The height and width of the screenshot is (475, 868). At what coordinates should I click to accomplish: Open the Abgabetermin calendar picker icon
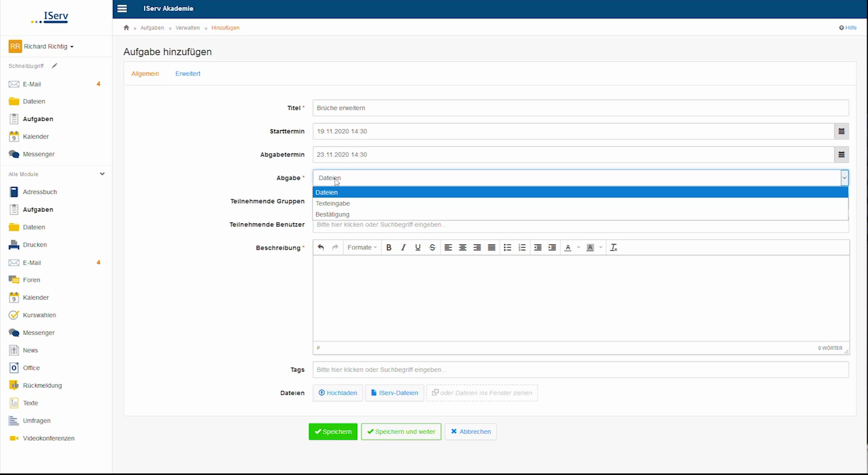841,155
